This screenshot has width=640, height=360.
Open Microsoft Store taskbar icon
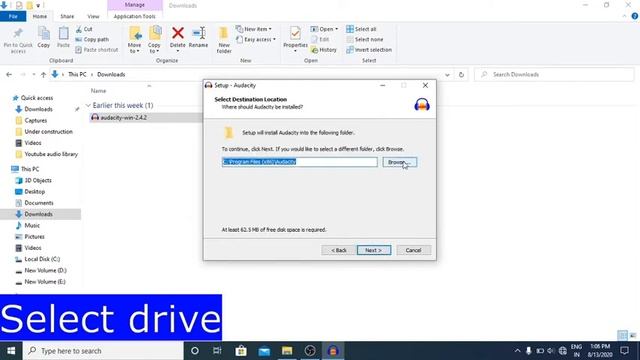pos(241,351)
